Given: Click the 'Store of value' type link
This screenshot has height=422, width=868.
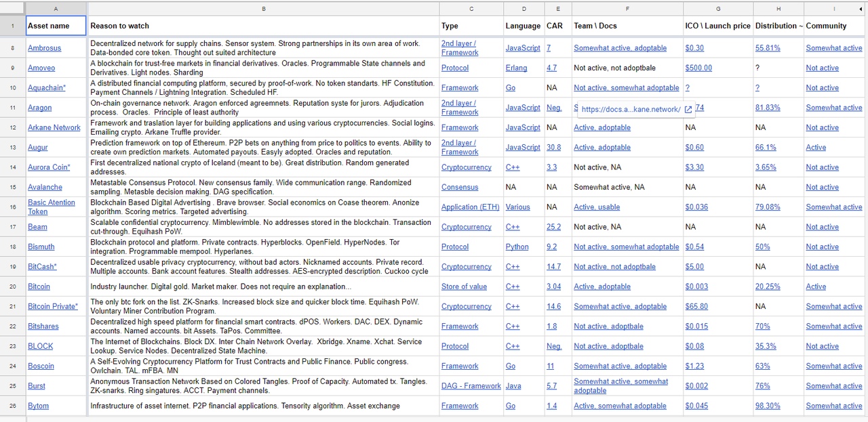Looking at the screenshot, I should (464, 287).
